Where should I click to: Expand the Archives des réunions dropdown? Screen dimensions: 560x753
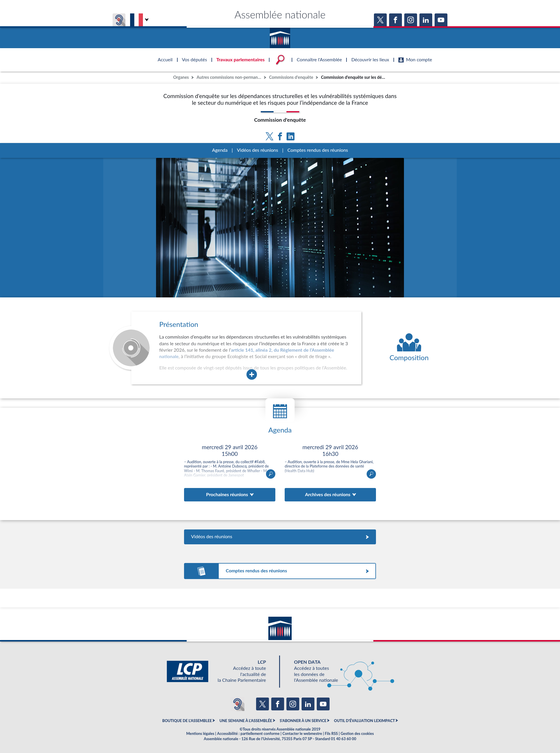[x=330, y=494]
